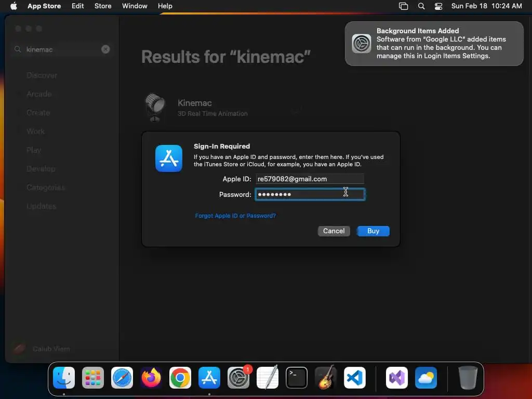Open Control Center in menu bar
This screenshot has width=532, height=399.
click(438, 6)
